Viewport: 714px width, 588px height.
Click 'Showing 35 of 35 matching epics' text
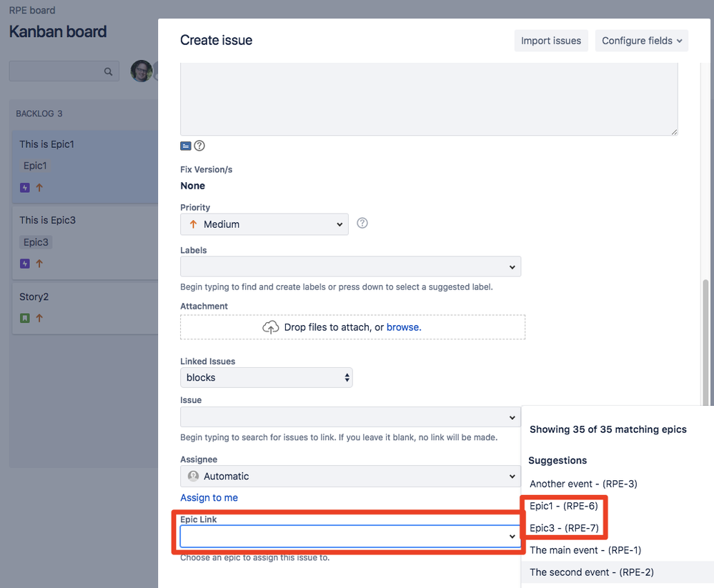[x=608, y=429]
